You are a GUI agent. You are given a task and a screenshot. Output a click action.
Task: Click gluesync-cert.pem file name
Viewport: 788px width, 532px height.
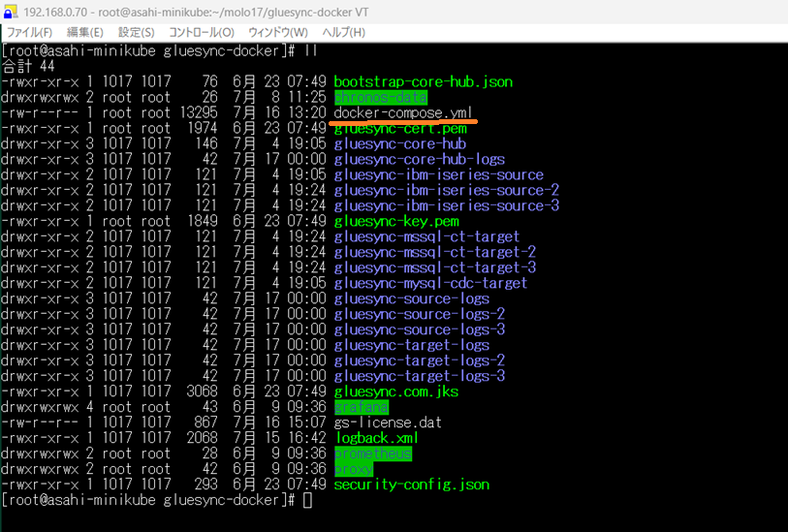400,129
